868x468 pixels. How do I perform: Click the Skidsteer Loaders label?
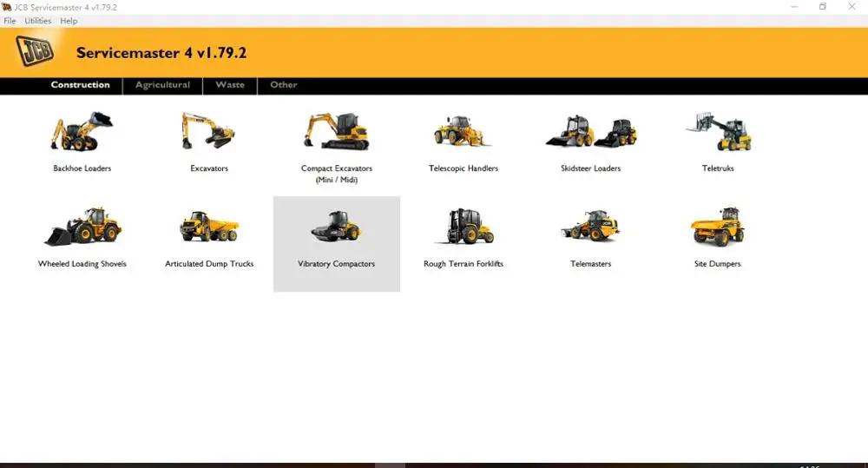coord(590,168)
